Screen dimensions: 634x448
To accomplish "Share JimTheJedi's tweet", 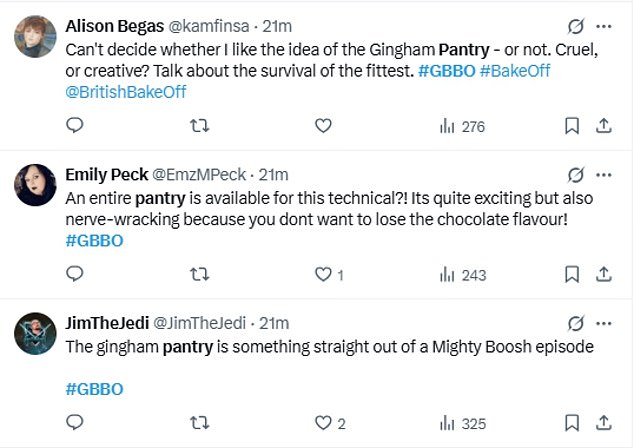I will (x=603, y=423).
